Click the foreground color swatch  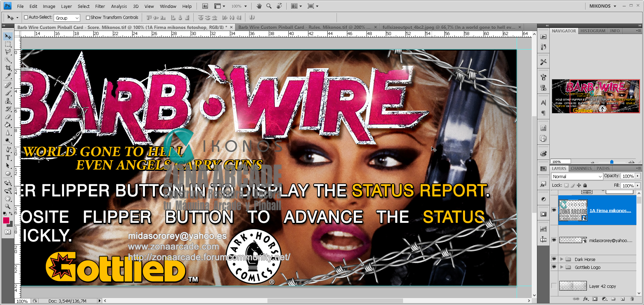coord(6,221)
